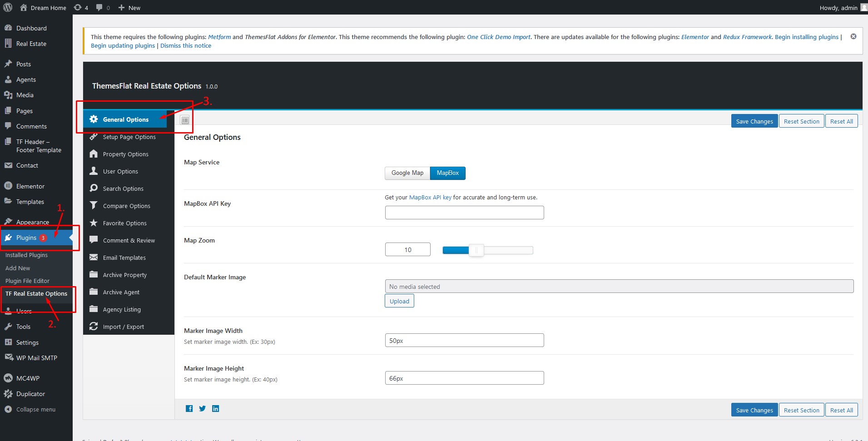Open Plugin File Editor
Viewport: 868px width, 441px height.
click(x=27, y=281)
